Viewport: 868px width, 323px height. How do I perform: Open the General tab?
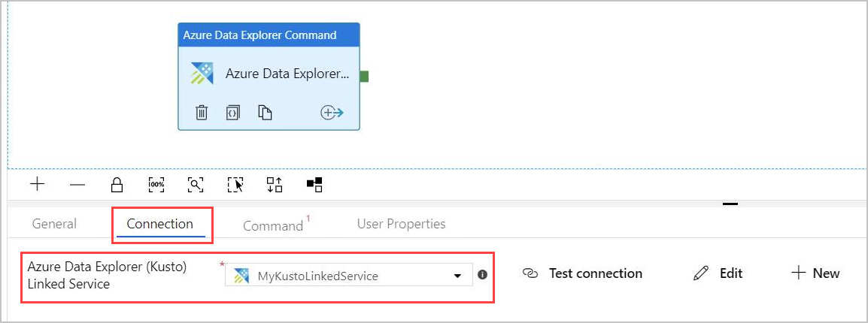[54, 224]
